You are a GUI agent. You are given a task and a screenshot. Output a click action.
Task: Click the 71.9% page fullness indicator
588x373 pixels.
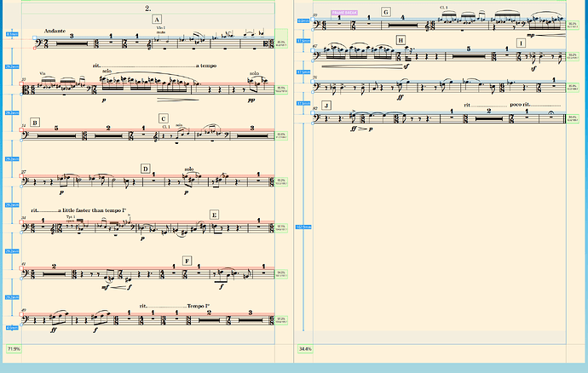(14, 349)
